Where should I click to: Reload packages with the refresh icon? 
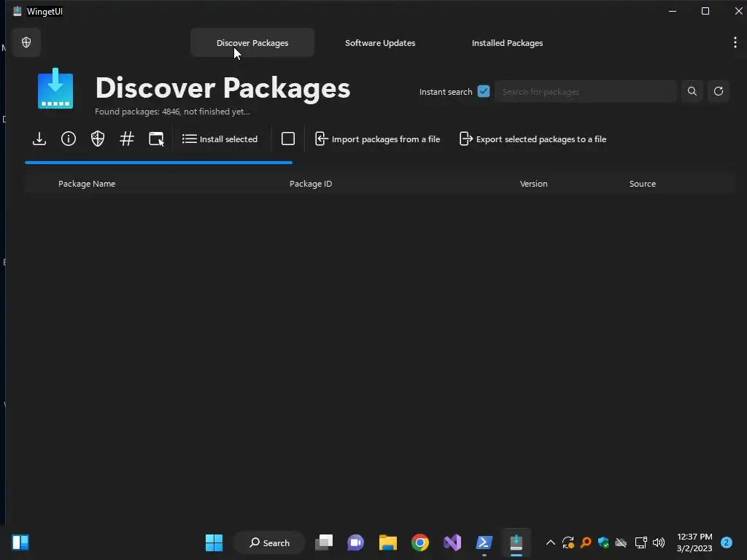coord(718,91)
